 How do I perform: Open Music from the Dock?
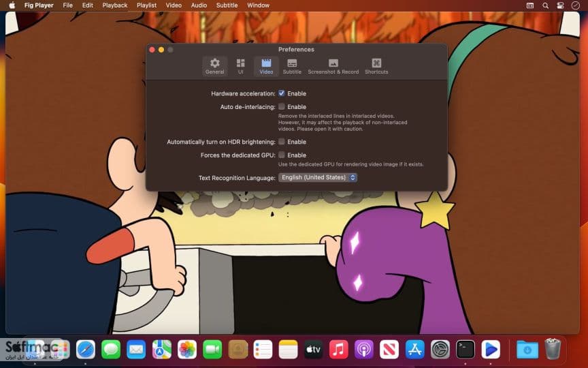pos(339,350)
